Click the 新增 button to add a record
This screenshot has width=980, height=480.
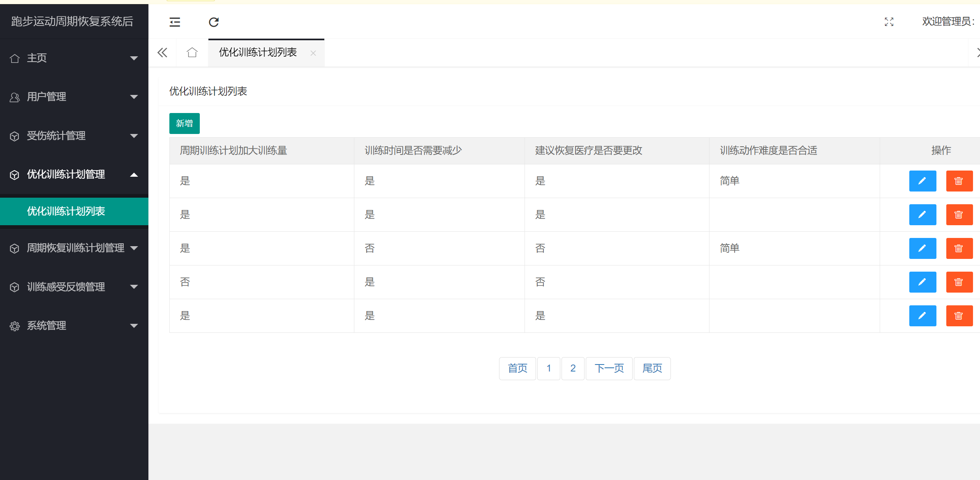184,123
